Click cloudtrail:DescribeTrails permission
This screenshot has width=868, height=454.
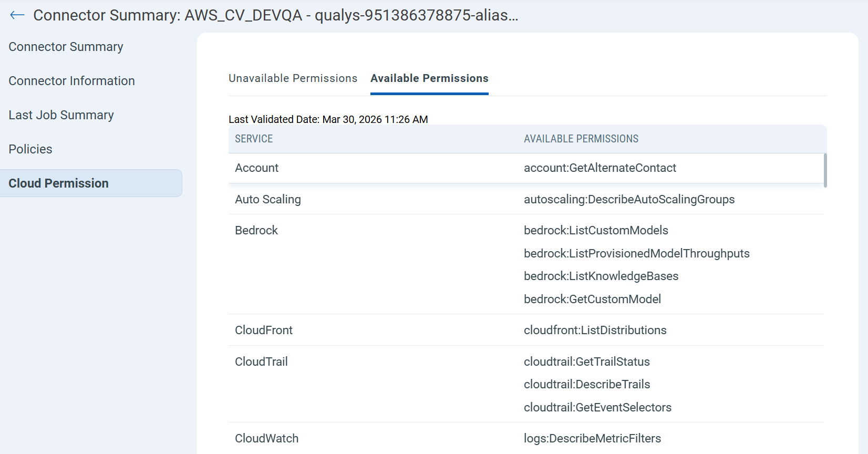(587, 385)
